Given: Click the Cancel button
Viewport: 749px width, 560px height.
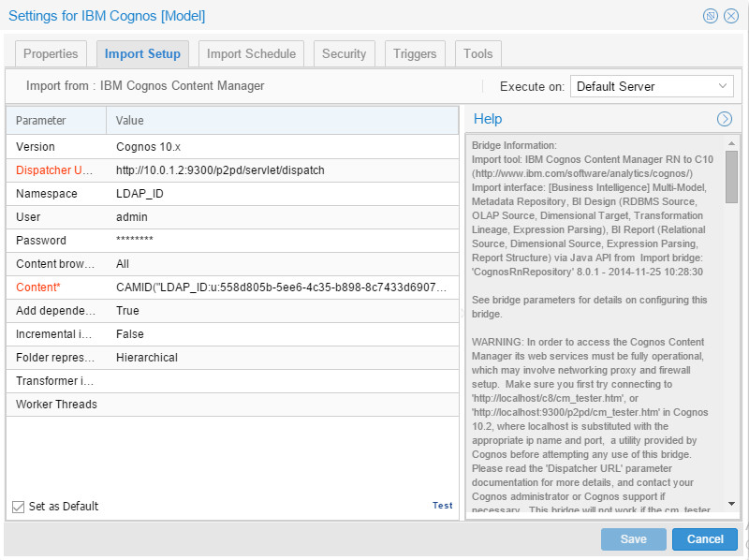Looking at the screenshot, I should point(705,539).
